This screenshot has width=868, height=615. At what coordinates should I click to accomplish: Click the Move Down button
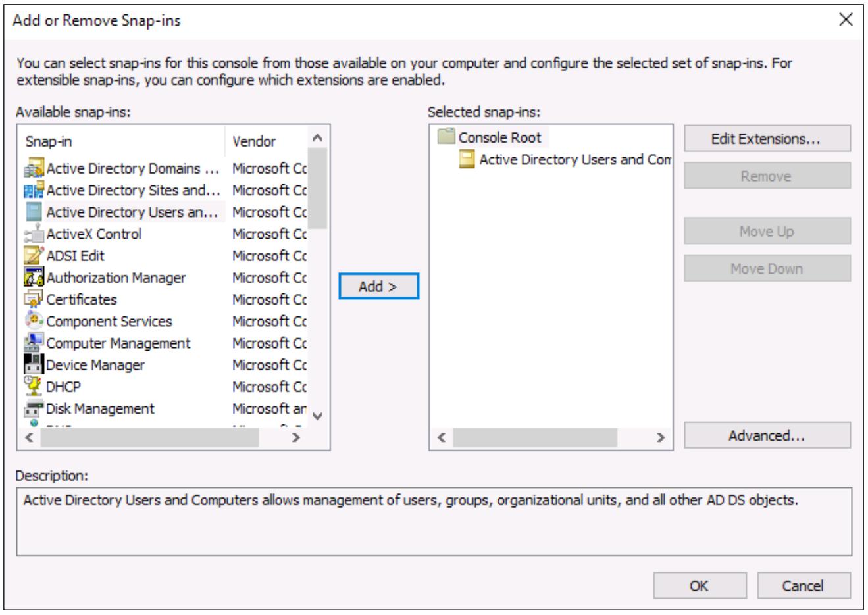767,268
